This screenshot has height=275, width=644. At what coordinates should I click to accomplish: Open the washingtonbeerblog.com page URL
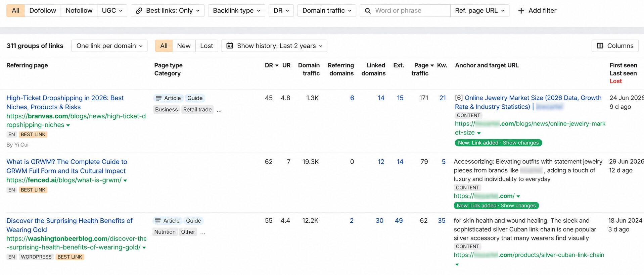click(77, 243)
